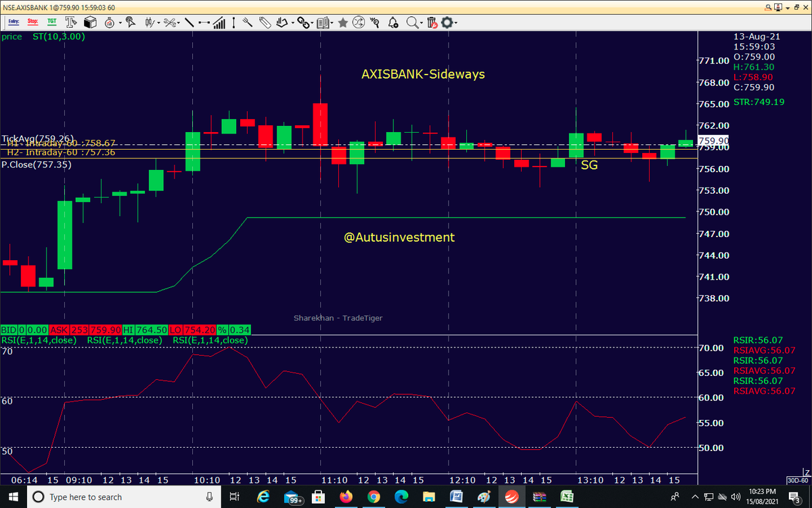Click the price tag icon in toolbar
This screenshot has height=508, width=812.
point(265,22)
